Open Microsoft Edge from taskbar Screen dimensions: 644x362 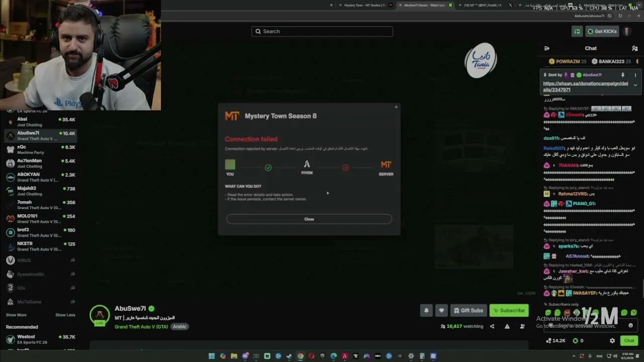(x=334, y=356)
